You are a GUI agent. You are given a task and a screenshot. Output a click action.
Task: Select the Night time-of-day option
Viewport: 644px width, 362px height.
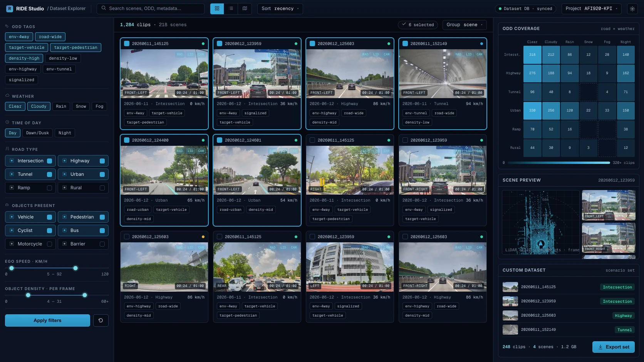click(x=65, y=133)
